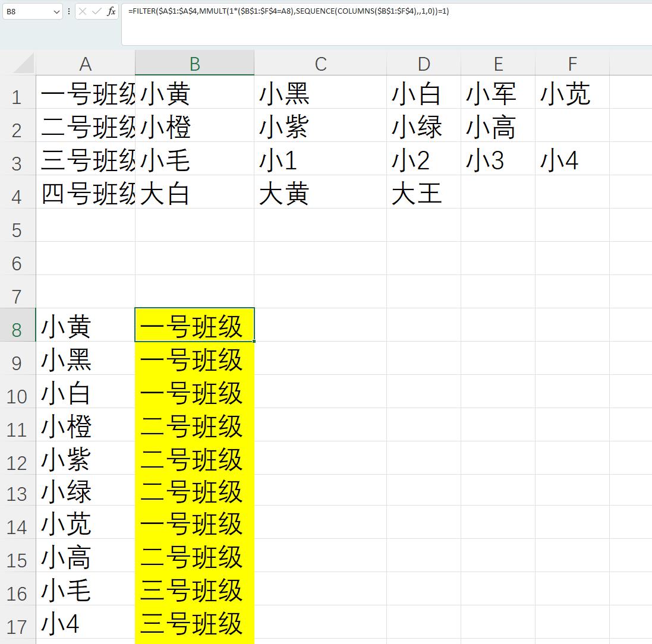Click cell D2 containing 小绿
The height and width of the screenshot is (644, 652).
[x=423, y=125]
